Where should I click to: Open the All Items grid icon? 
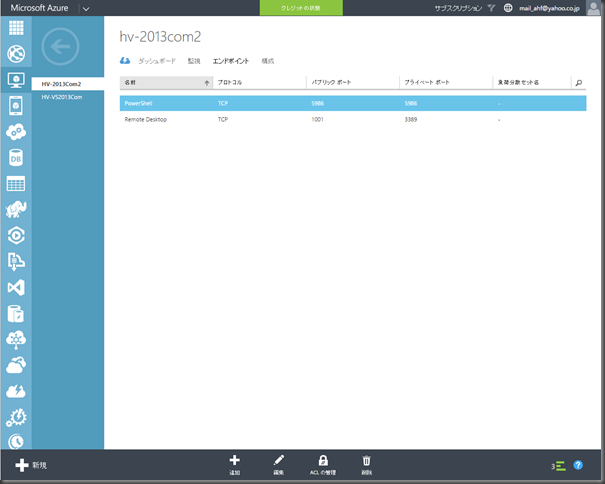(16, 28)
